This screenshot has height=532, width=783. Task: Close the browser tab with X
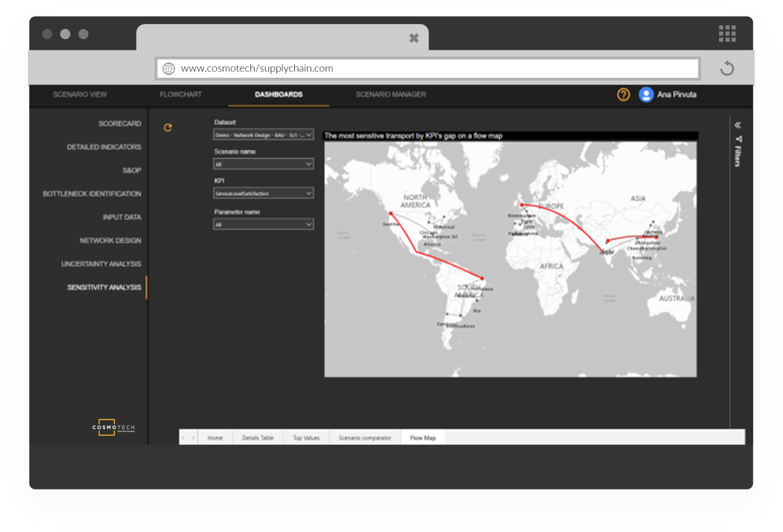click(414, 38)
